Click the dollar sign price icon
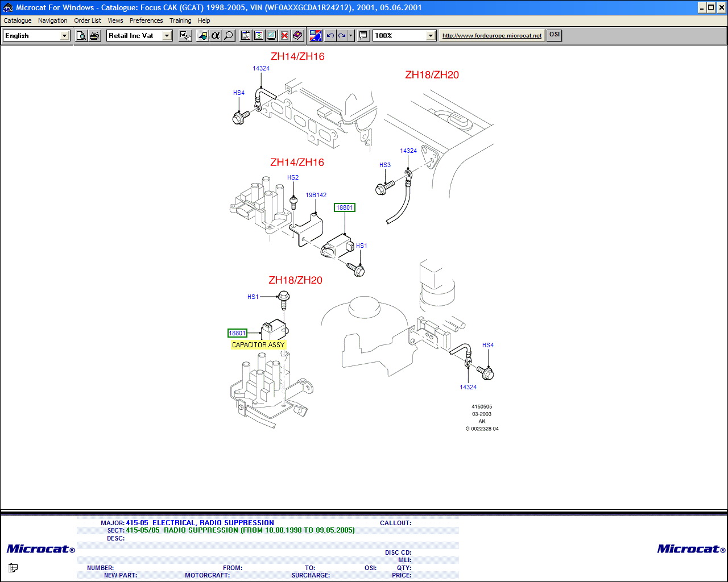Image resolution: width=728 pixels, height=582 pixels. [259, 36]
